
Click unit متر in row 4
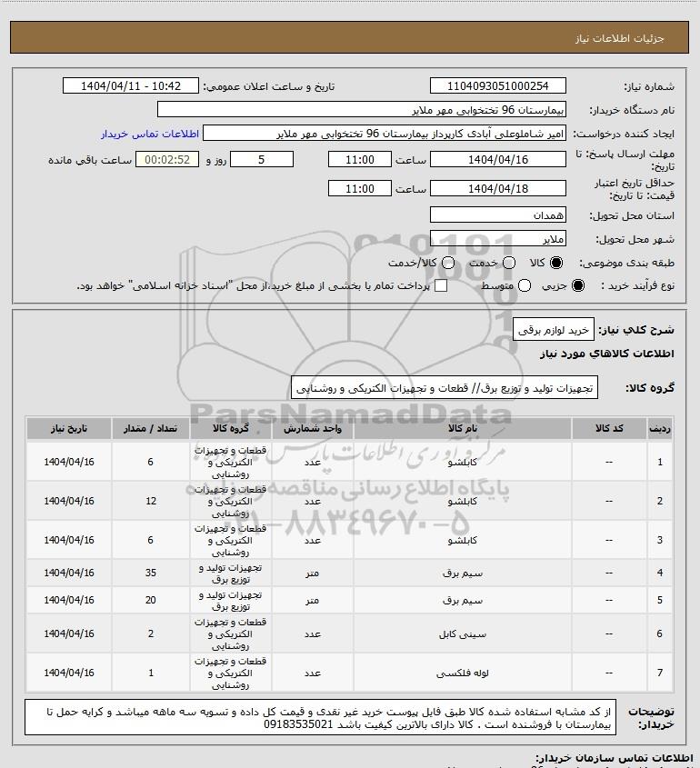pyautogui.click(x=313, y=573)
